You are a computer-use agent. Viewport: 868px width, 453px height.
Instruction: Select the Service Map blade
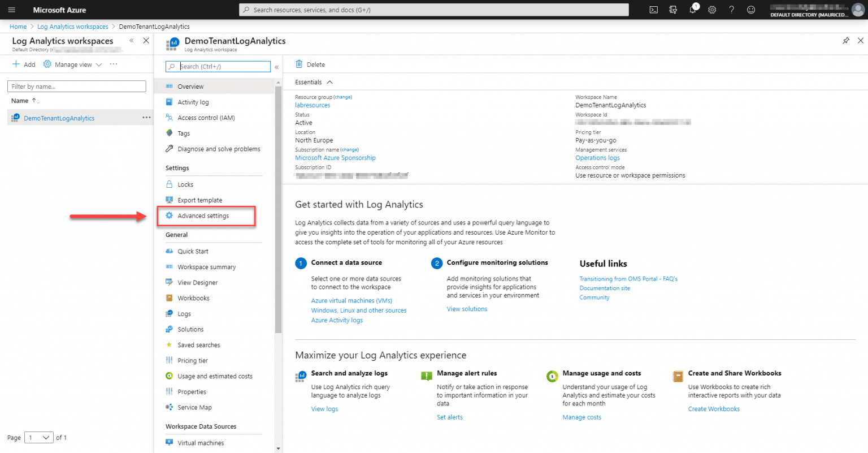point(194,407)
